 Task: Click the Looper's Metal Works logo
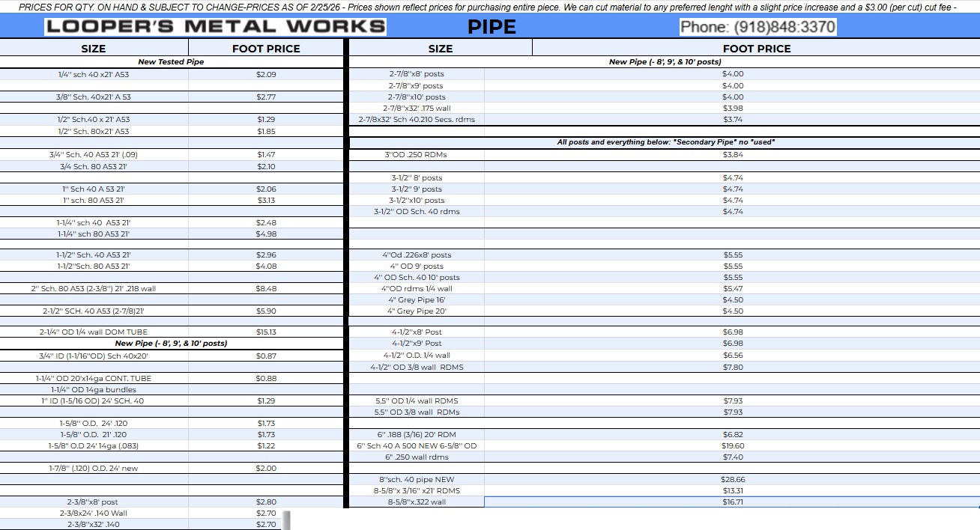coord(215,27)
